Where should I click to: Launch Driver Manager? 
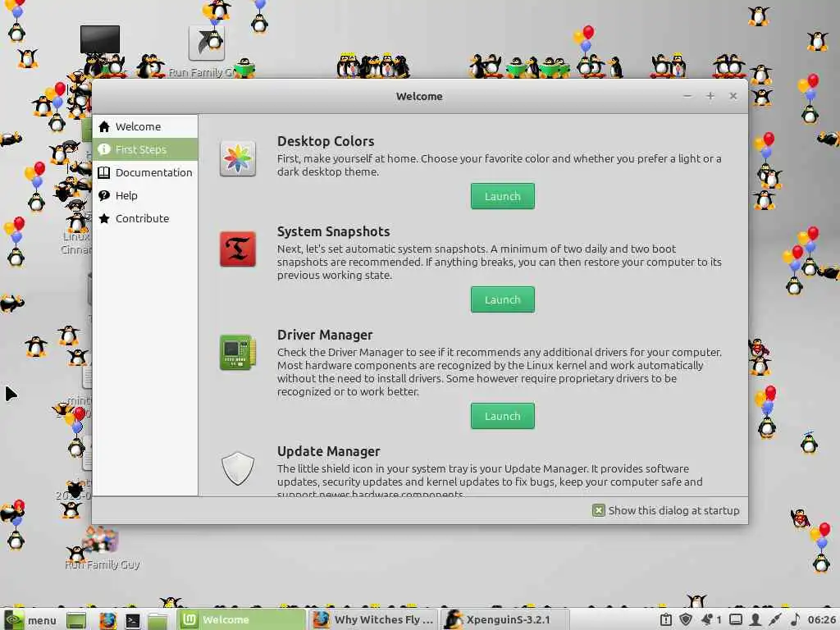point(503,416)
